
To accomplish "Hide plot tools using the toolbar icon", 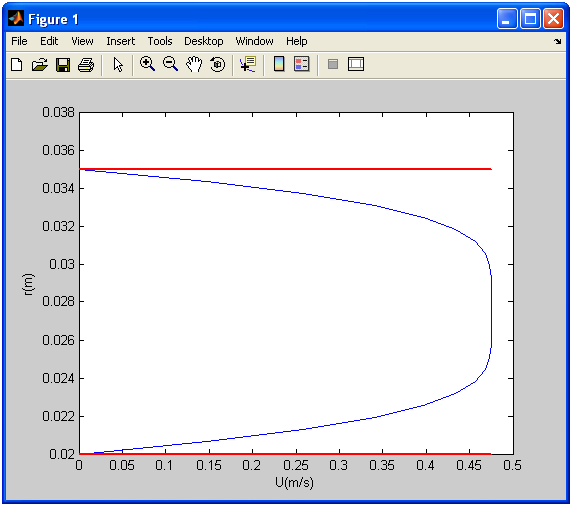I will click(333, 64).
